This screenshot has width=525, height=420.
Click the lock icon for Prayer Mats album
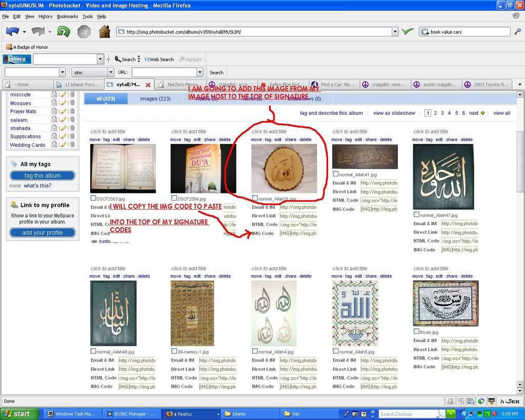point(54,111)
